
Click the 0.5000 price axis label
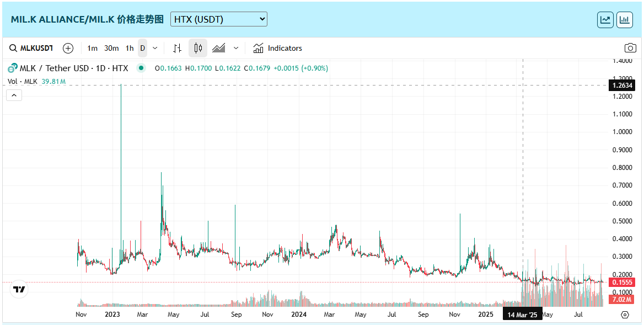coord(622,221)
